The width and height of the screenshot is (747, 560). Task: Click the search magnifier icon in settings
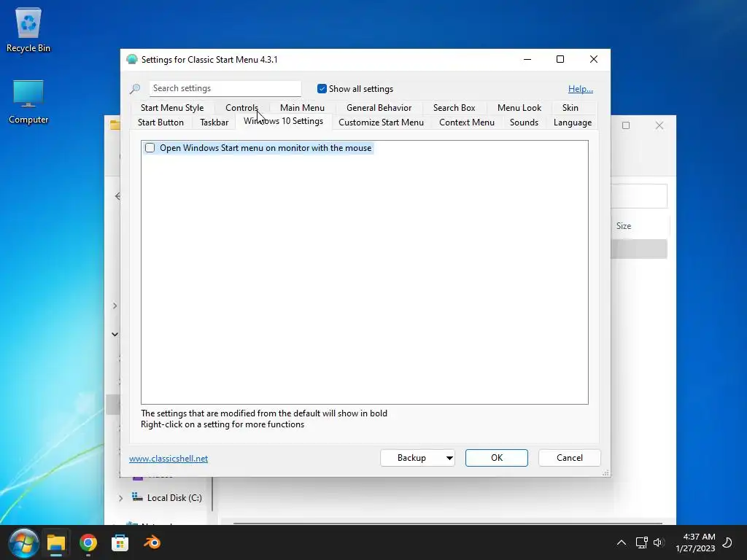point(135,88)
